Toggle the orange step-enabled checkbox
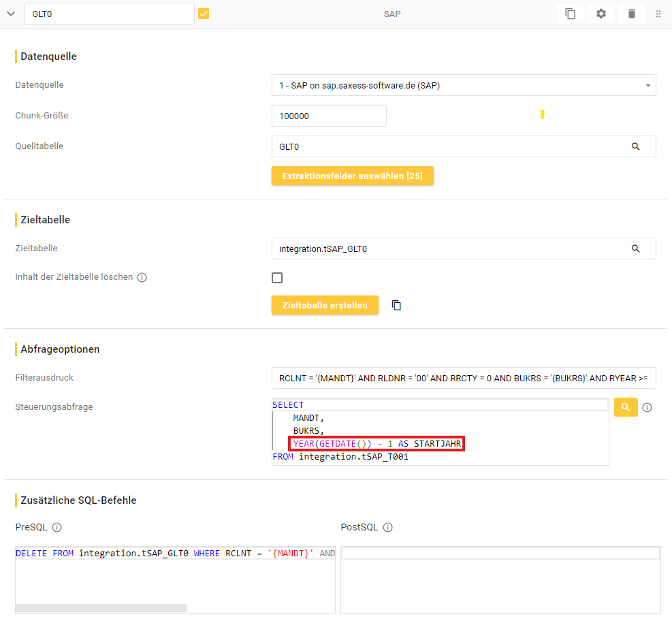The height and width of the screenshot is (623, 672). (x=204, y=14)
